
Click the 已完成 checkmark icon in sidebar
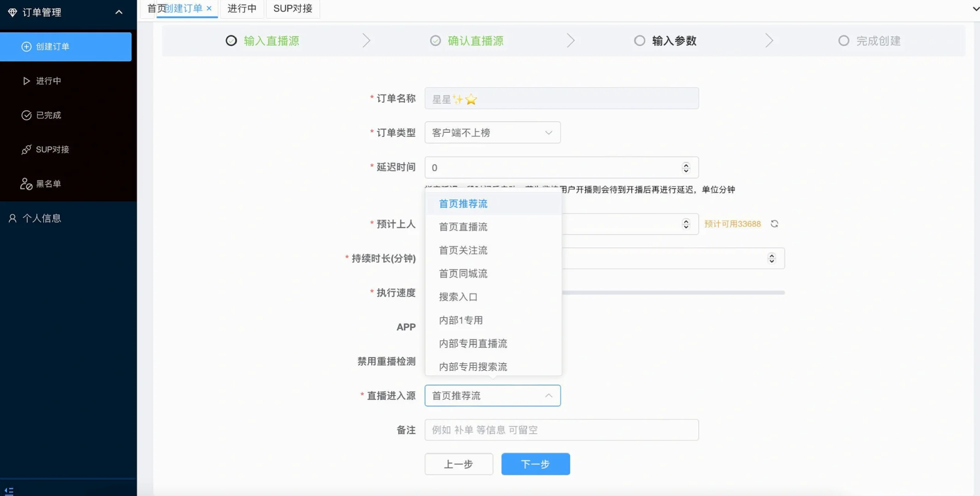pos(26,115)
